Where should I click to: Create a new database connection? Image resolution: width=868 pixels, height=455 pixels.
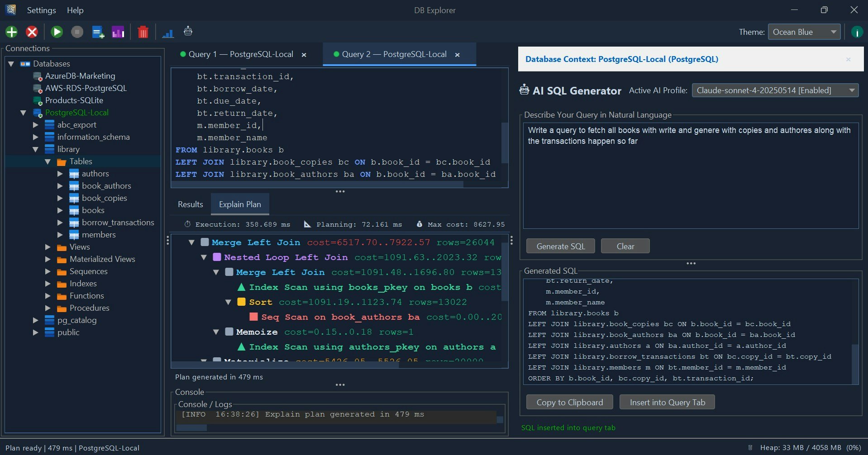click(11, 32)
